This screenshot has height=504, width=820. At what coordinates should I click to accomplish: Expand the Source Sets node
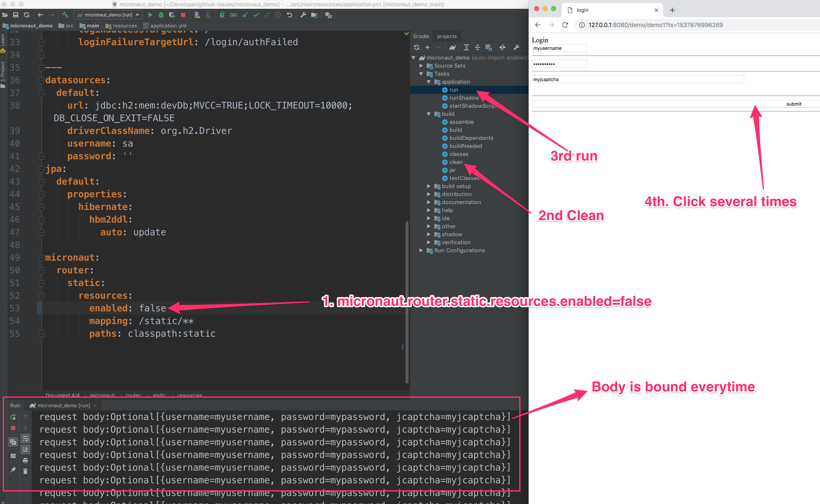pos(421,66)
